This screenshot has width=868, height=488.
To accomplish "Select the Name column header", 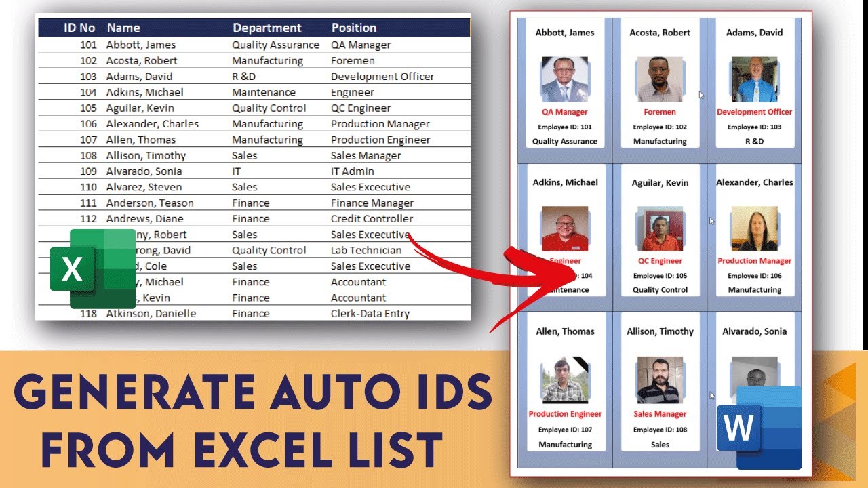I will click(123, 28).
